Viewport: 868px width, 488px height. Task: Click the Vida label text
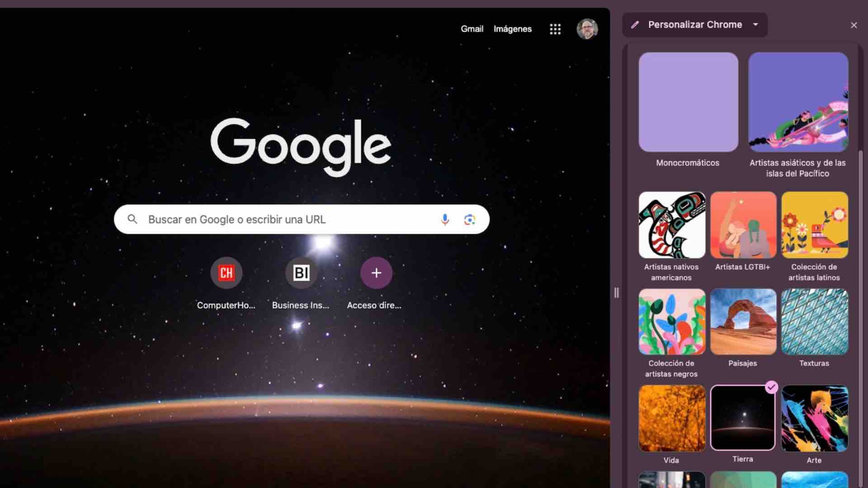pos(671,460)
